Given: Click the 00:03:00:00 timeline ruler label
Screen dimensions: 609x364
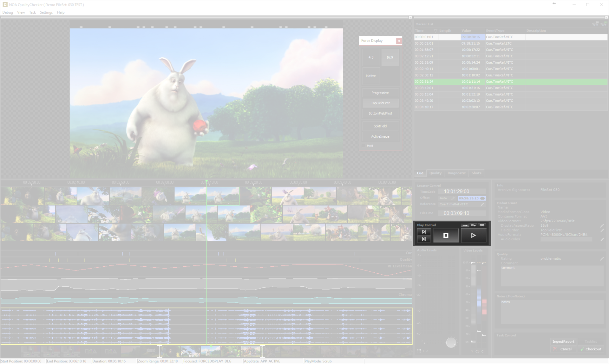Looking at the screenshot, I should (x=165, y=183).
